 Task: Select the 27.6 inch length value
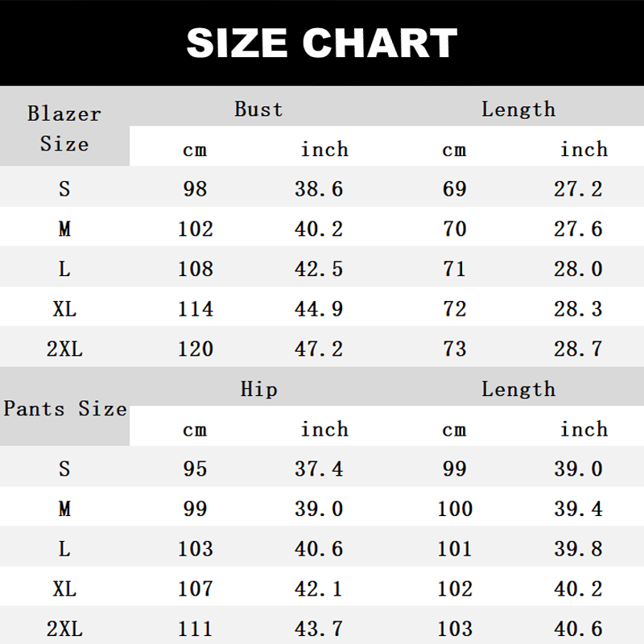point(578,229)
